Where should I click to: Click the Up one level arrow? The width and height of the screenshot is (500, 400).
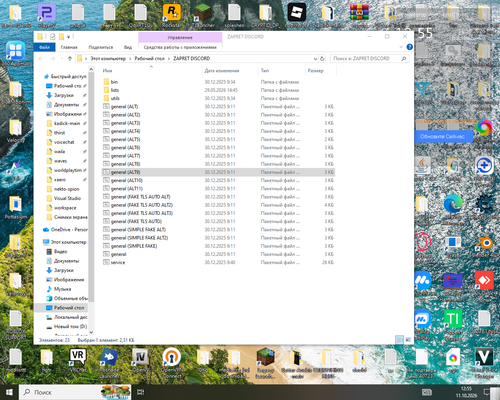point(70,59)
